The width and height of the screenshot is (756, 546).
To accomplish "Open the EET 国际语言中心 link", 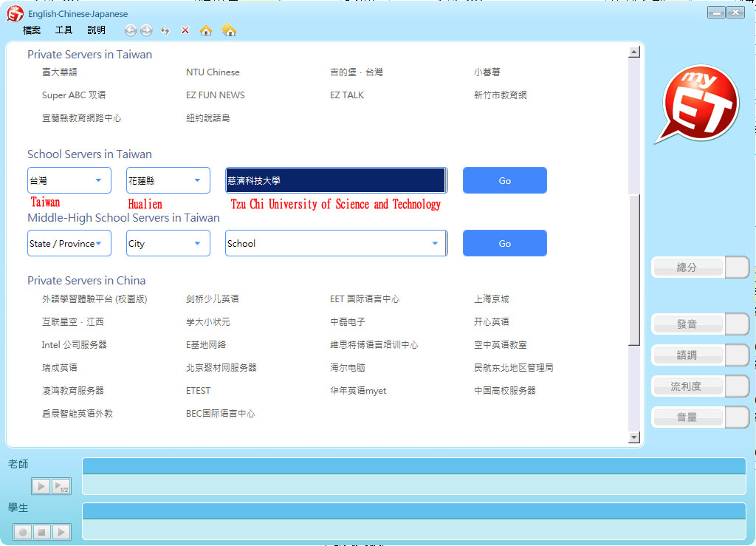I will click(365, 299).
